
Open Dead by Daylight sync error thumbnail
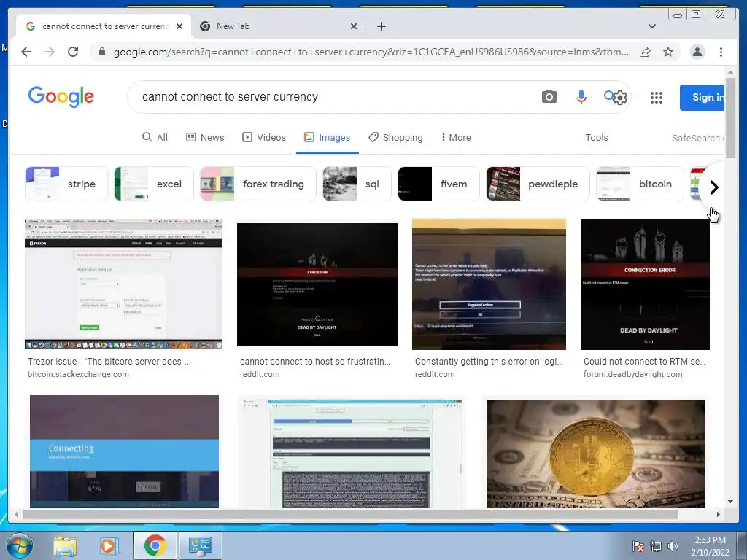point(317,285)
